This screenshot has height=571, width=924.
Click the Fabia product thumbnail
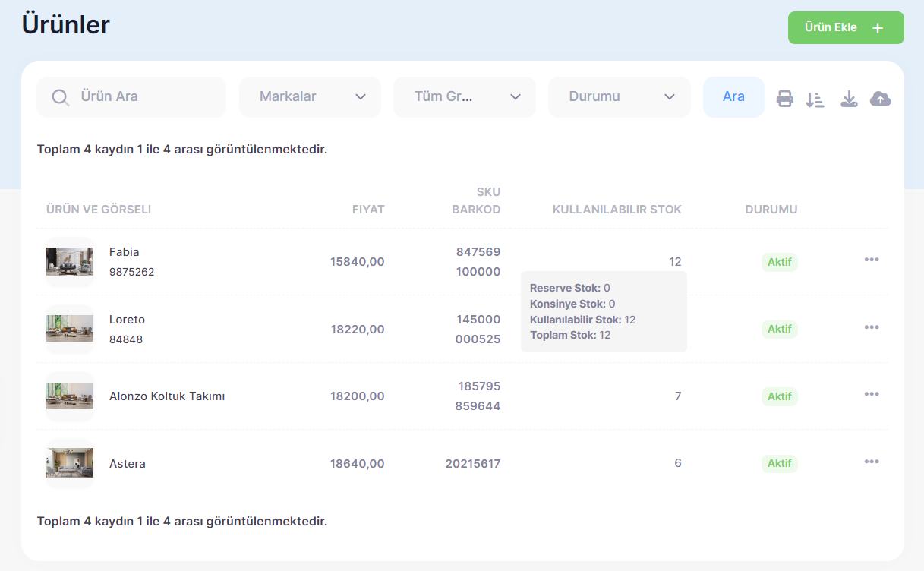click(x=70, y=262)
